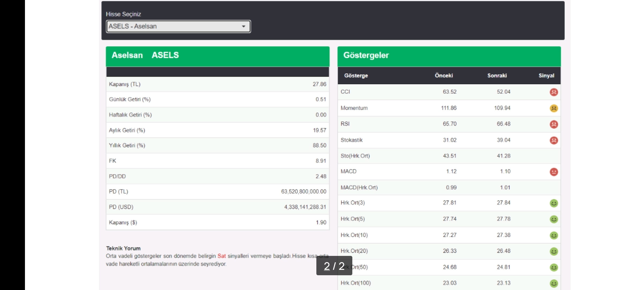
Task: Click the Hrk.Ort(10) green smiley icon
Action: click(x=554, y=235)
